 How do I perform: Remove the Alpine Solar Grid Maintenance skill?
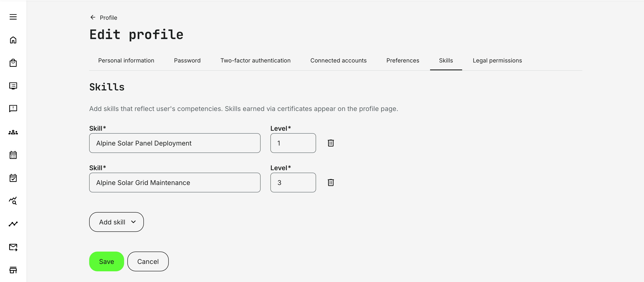click(x=331, y=183)
